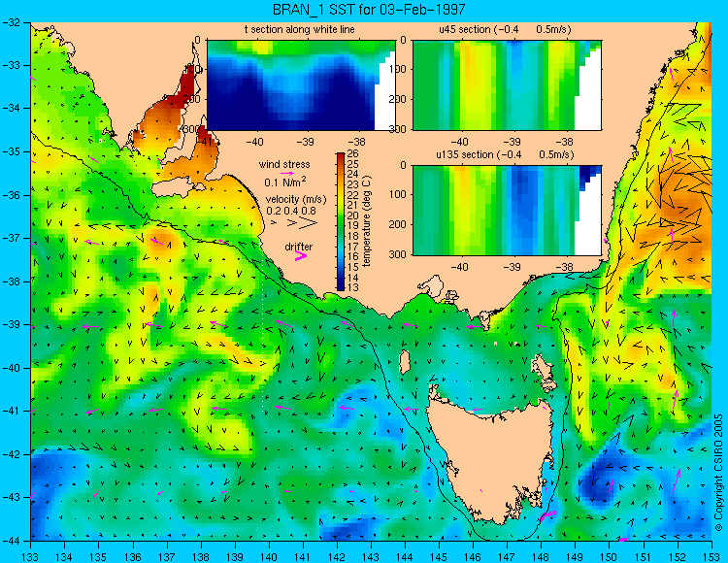Image resolution: width=728 pixels, height=563 pixels.
Task: Click the latitude axis label -43
Action: pos(11,497)
